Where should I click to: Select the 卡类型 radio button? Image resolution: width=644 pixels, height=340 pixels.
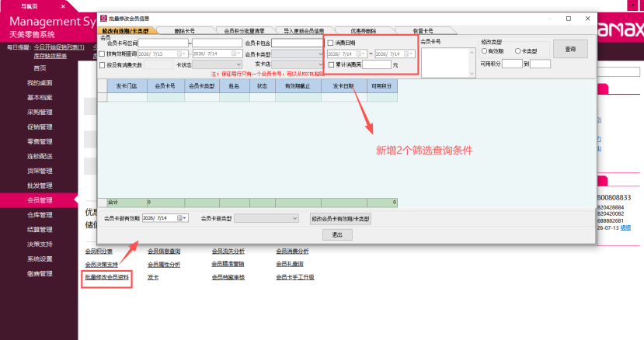pyautogui.click(x=518, y=51)
